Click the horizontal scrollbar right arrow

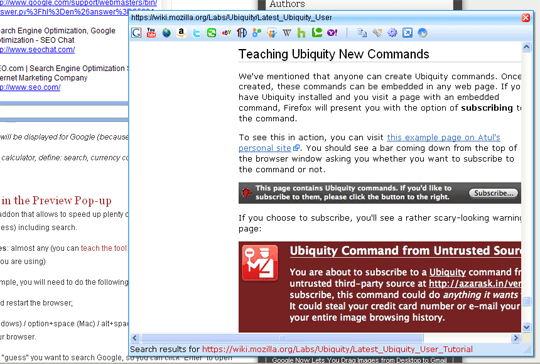[x=516, y=338]
